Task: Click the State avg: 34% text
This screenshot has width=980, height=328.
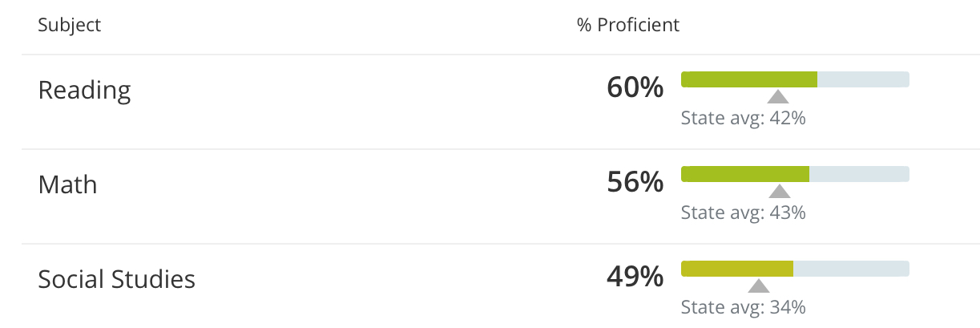Action: (743, 308)
